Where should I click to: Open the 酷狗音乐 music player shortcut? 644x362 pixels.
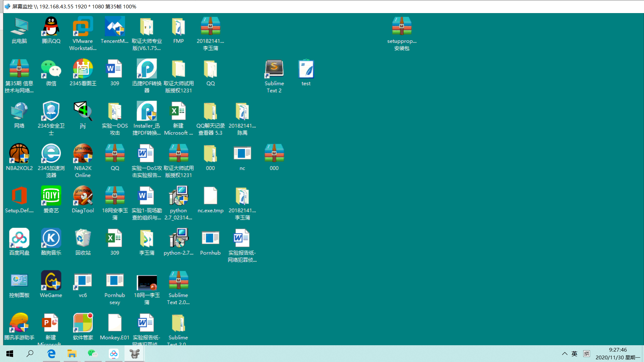51,242
